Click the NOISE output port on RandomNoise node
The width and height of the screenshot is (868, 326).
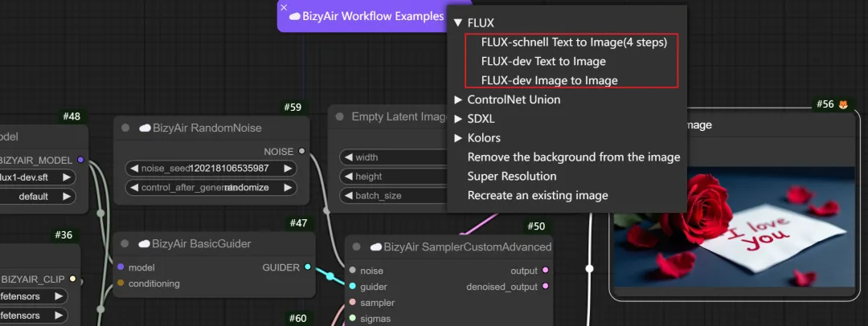click(x=301, y=150)
